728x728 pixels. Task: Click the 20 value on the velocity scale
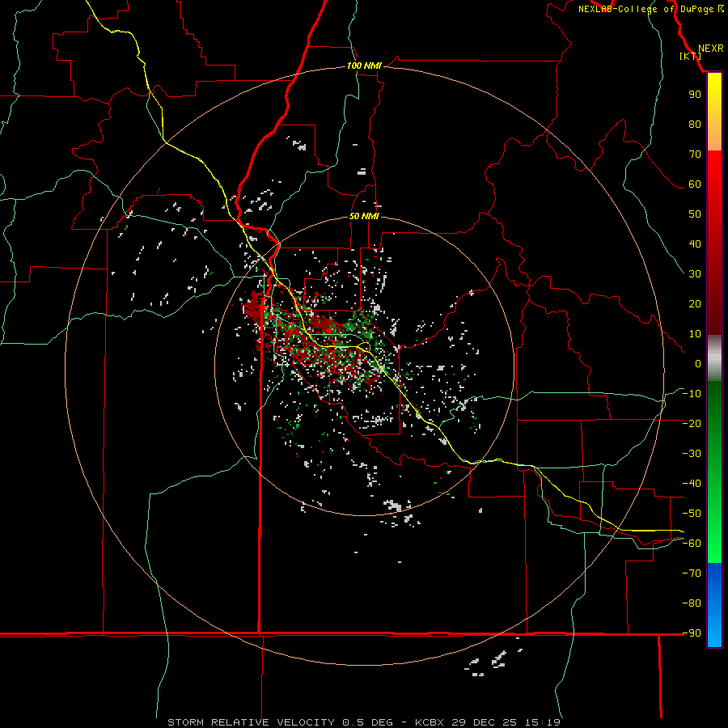click(x=695, y=304)
